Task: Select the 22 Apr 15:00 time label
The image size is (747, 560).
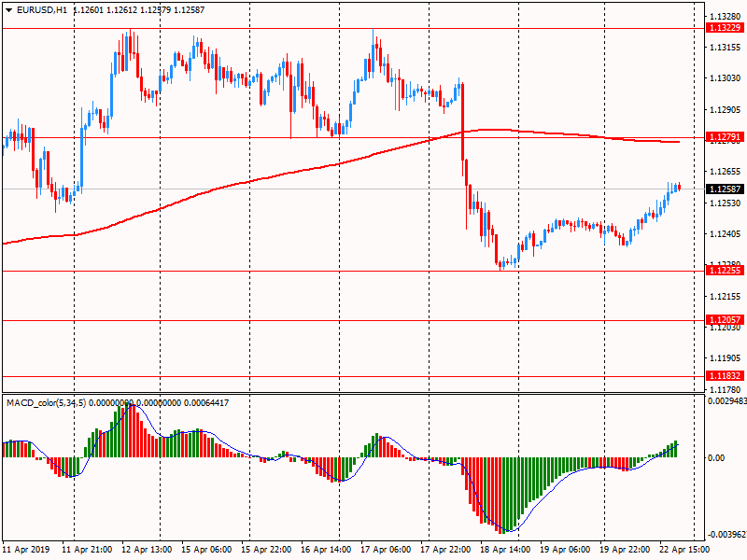Action: coord(684,550)
